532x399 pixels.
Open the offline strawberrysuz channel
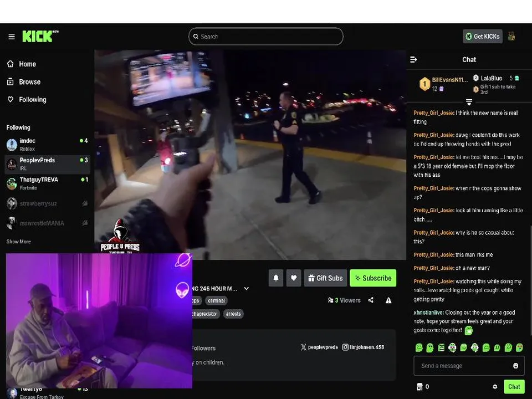[47, 203]
